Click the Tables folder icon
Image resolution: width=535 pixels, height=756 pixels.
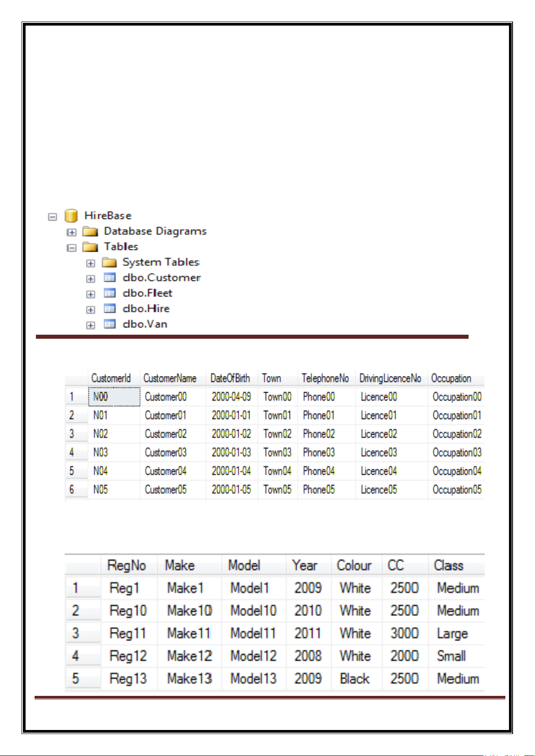point(90,247)
